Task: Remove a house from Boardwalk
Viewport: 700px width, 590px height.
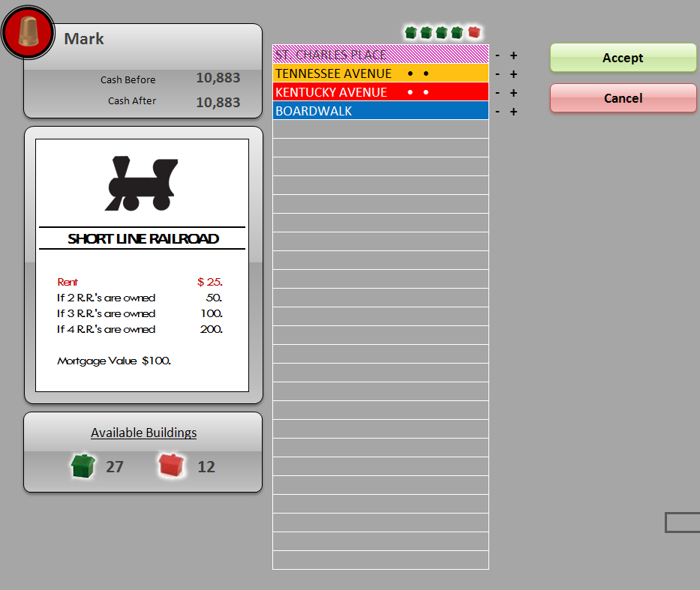Action: [x=497, y=112]
